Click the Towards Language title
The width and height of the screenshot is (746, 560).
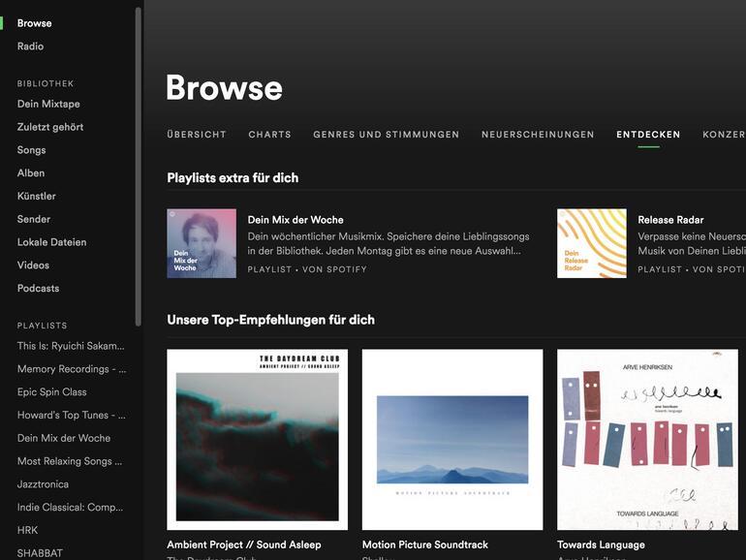[x=602, y=544]
